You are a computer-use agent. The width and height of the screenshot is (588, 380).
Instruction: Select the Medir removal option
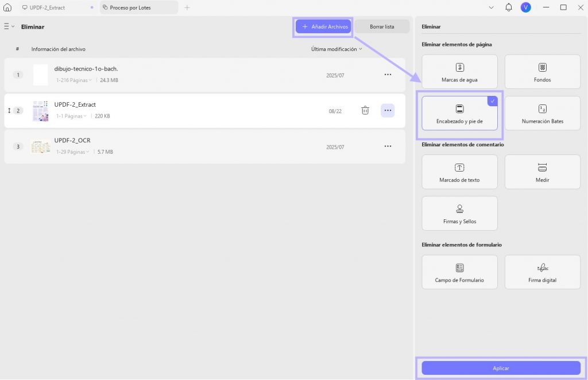(x=542, y=172)
